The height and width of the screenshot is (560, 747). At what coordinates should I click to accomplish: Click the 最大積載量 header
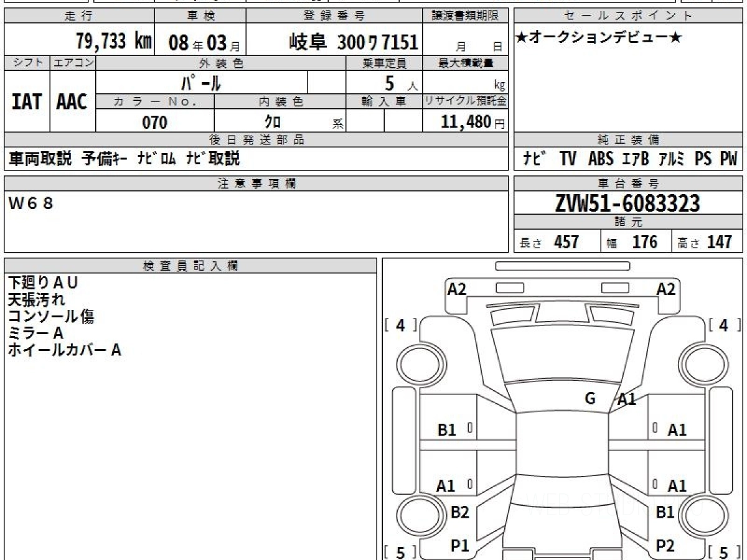click(x=466, y=63)
